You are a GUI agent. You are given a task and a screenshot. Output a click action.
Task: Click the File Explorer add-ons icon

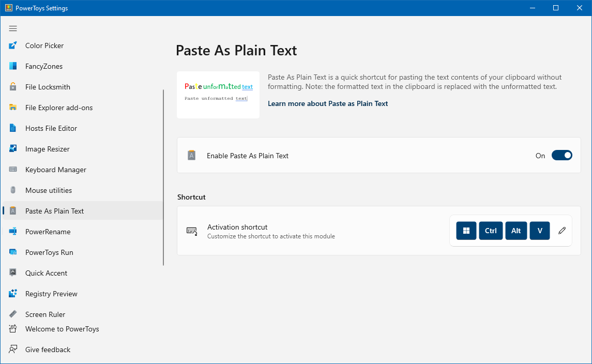[13, 108]
